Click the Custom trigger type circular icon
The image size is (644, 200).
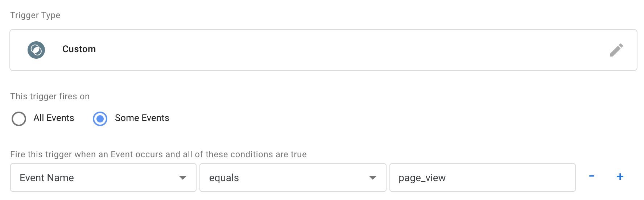point(36,50)
